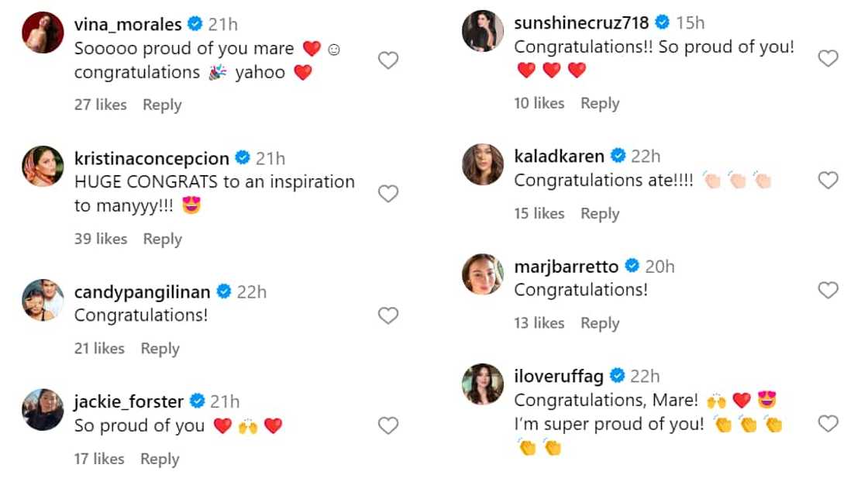The width and height of the screenshot is (868, 482).
Task: Visit the sunshinecruz718 username link
Action: [x=581, y=23]
